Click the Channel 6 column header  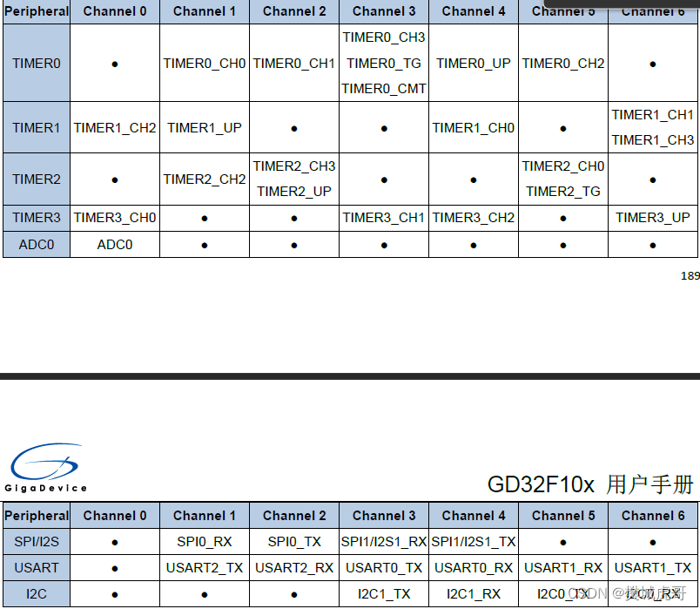coord(652,11)
